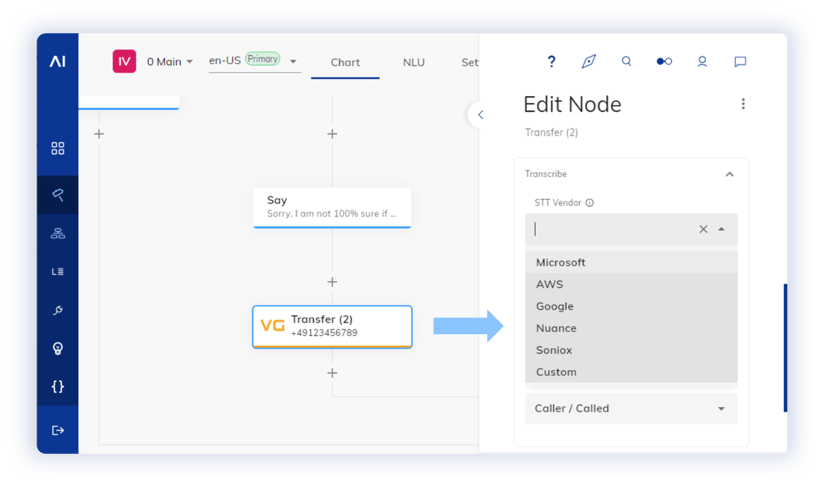Select Nuance from vendor list
826x487 pixels.
click(x=631, y=328)
